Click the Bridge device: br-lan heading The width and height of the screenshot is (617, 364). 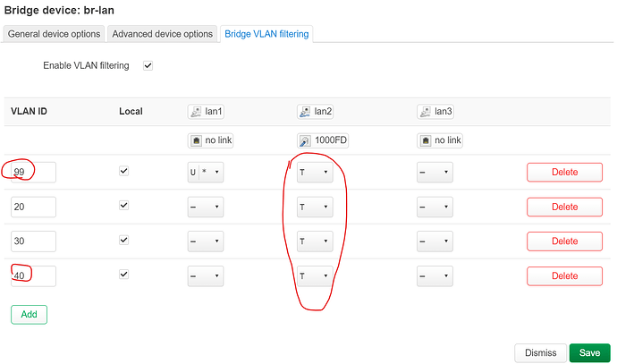click(59, 10)
